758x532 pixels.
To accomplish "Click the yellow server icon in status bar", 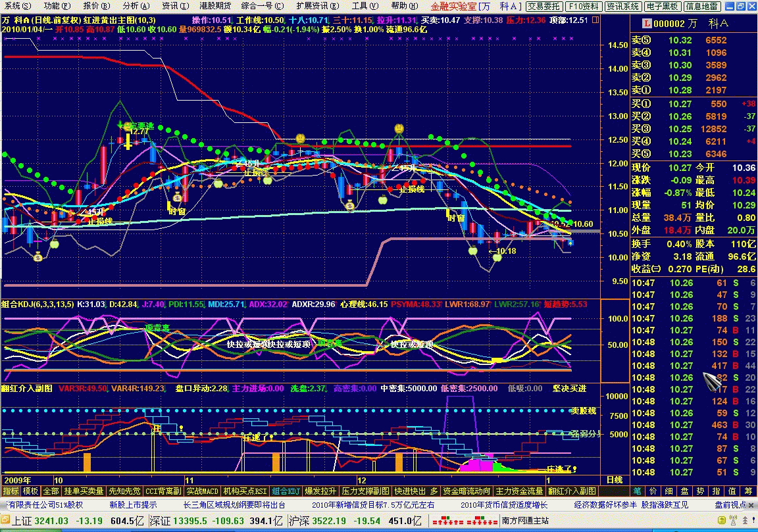I will tap(722, 520).
